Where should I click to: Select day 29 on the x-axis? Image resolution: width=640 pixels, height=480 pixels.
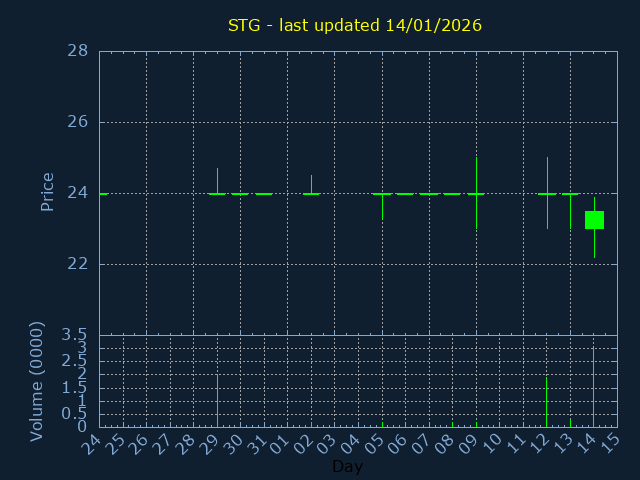210,444
